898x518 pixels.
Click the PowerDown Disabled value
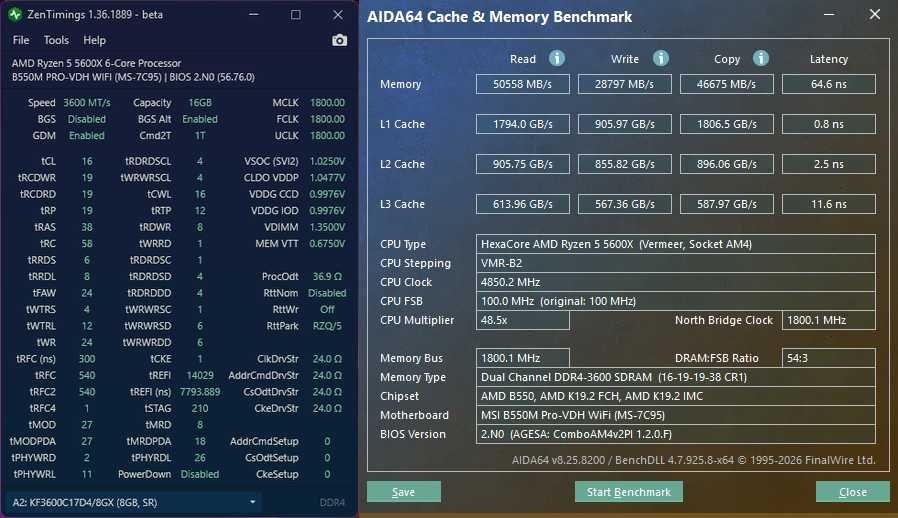[200, 474]
